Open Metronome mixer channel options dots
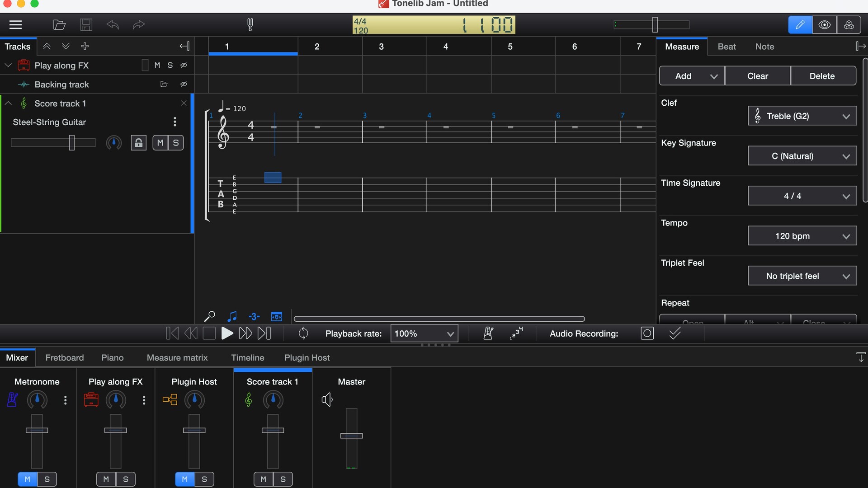 click(x=66, y=400)
